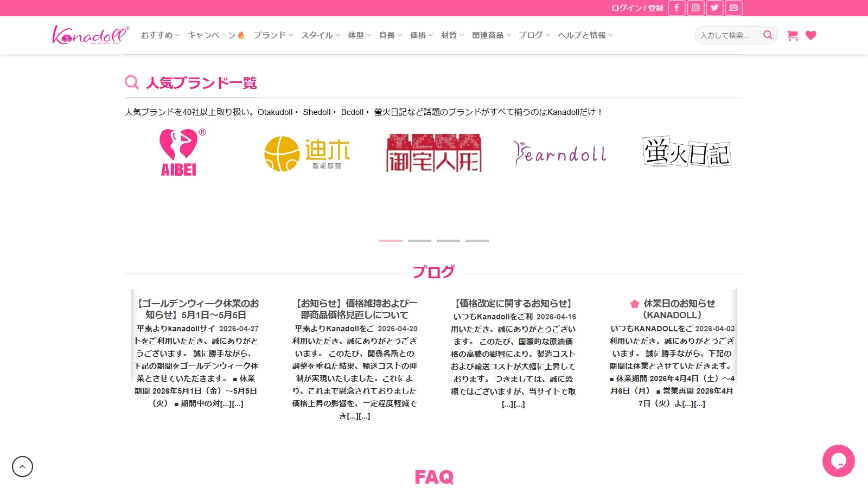Select the third brand carousel indicator
Viewport: 868px width, 488px height.
448,240
